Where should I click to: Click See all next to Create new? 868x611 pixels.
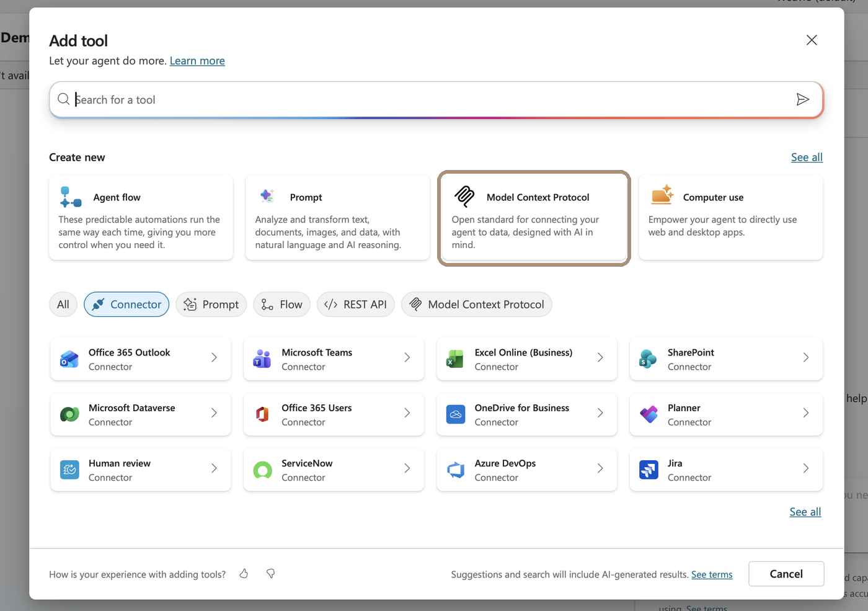(x=807, y=158)
